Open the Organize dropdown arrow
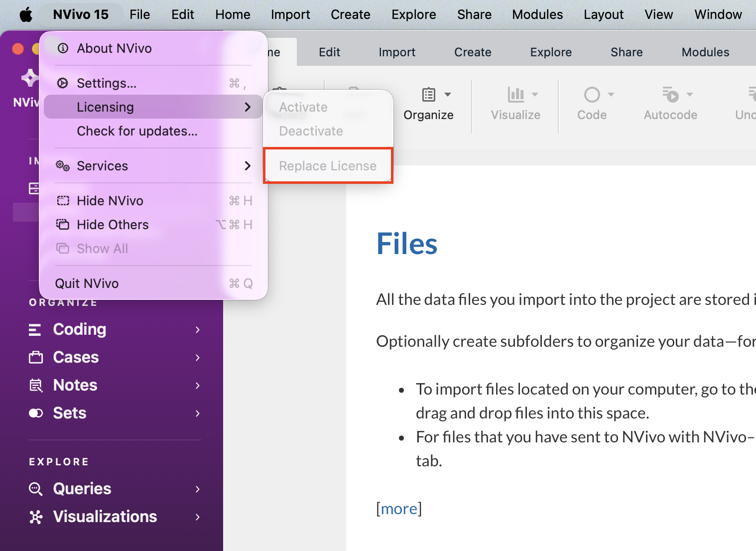Image resolution: width=756 pixels, height=551 pixels. (x=448, y=94)
